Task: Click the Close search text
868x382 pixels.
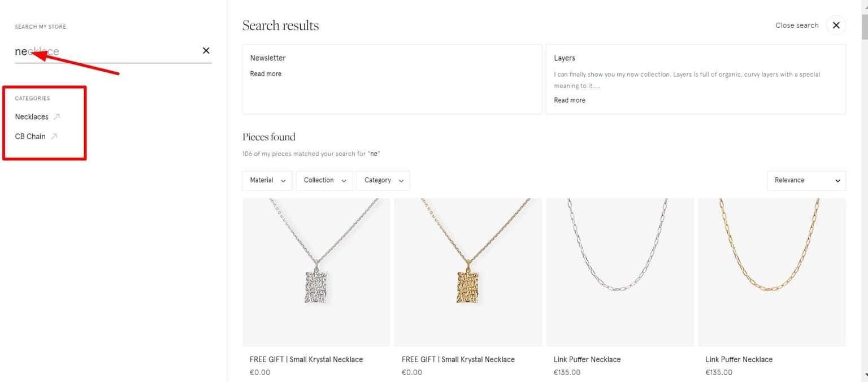Action: (797, 25)
